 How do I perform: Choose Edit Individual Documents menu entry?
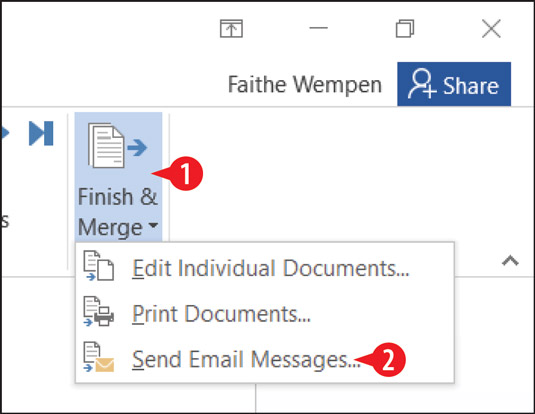tap(265, 269)
